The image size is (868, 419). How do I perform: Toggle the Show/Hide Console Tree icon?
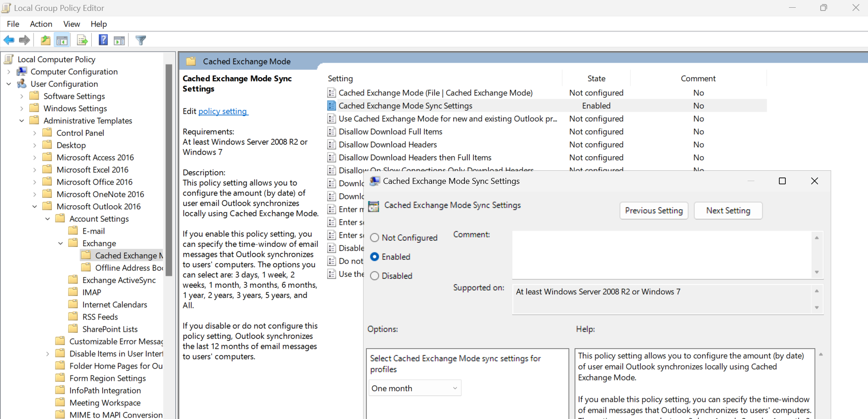[62, 40]
